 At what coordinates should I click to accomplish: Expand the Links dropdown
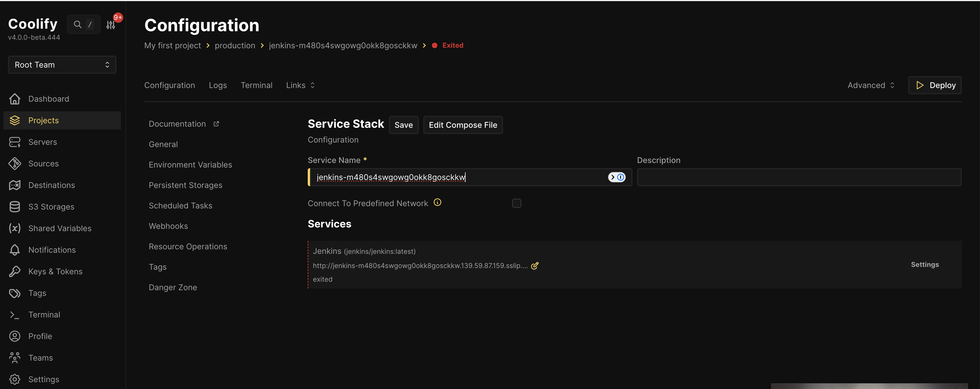tap(300, 85)
